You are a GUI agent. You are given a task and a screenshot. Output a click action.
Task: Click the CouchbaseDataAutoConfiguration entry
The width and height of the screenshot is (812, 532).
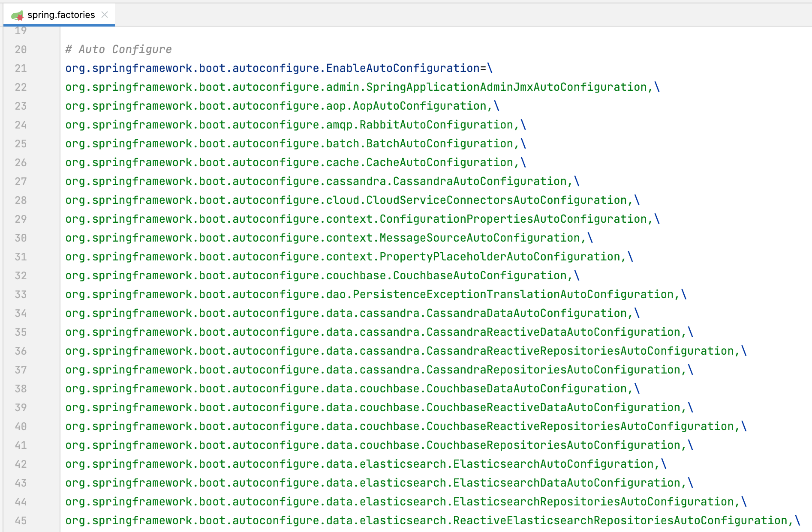526,389
